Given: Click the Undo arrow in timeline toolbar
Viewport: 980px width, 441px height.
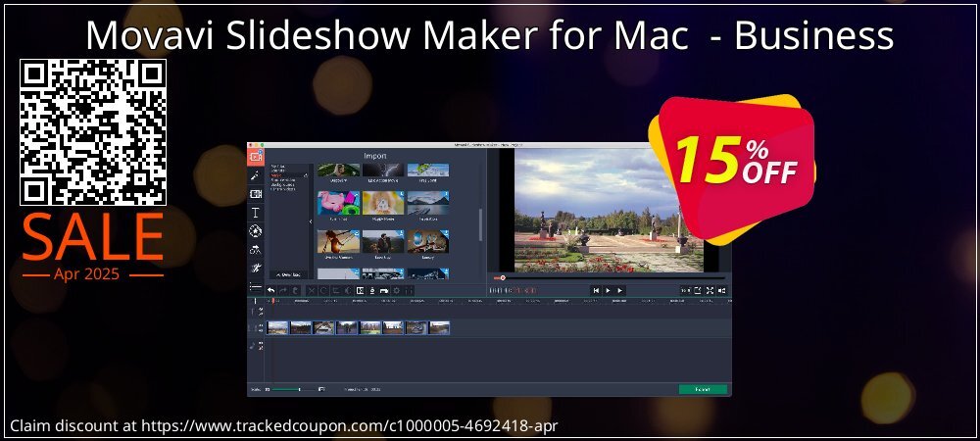Looking at the screenshot, I should tap(271, 290).
